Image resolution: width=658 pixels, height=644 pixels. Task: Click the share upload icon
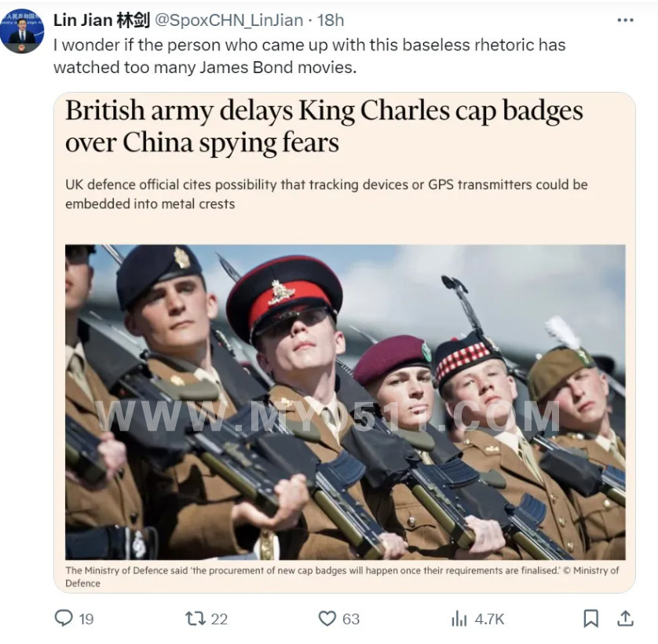625,618
